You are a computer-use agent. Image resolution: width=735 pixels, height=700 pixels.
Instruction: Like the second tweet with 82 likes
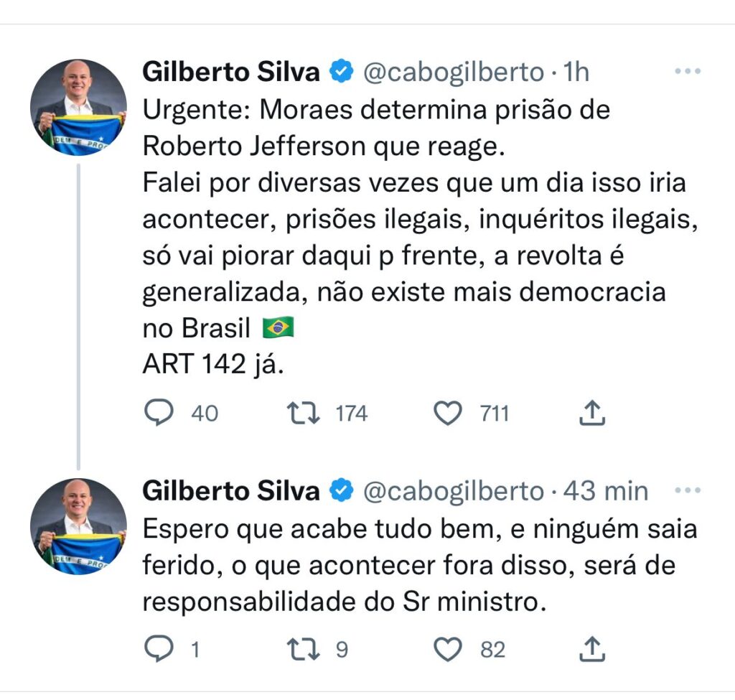click(x=449, y=649)
